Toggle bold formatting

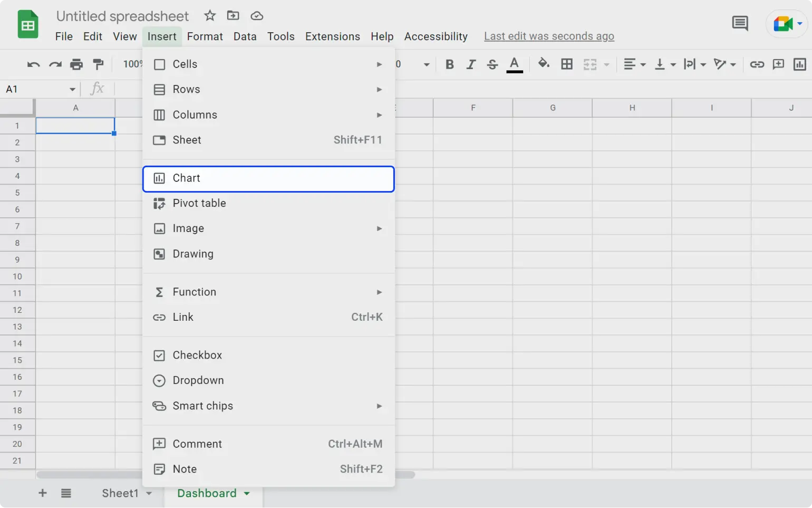click(449, 64)
